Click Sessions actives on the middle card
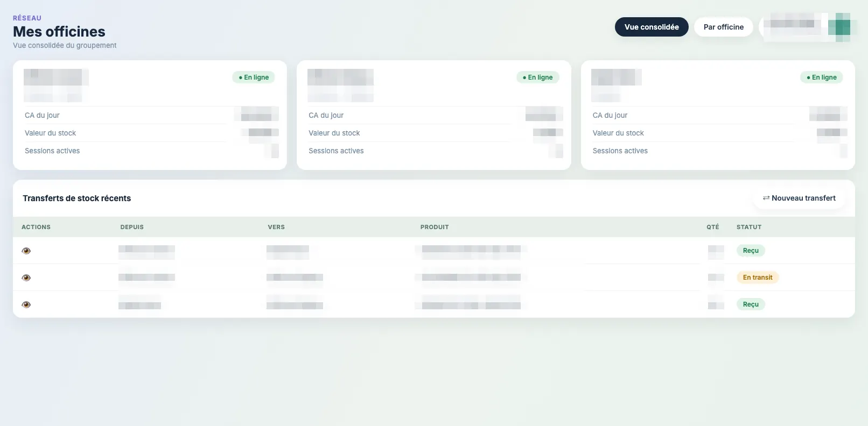 (336, 151)
